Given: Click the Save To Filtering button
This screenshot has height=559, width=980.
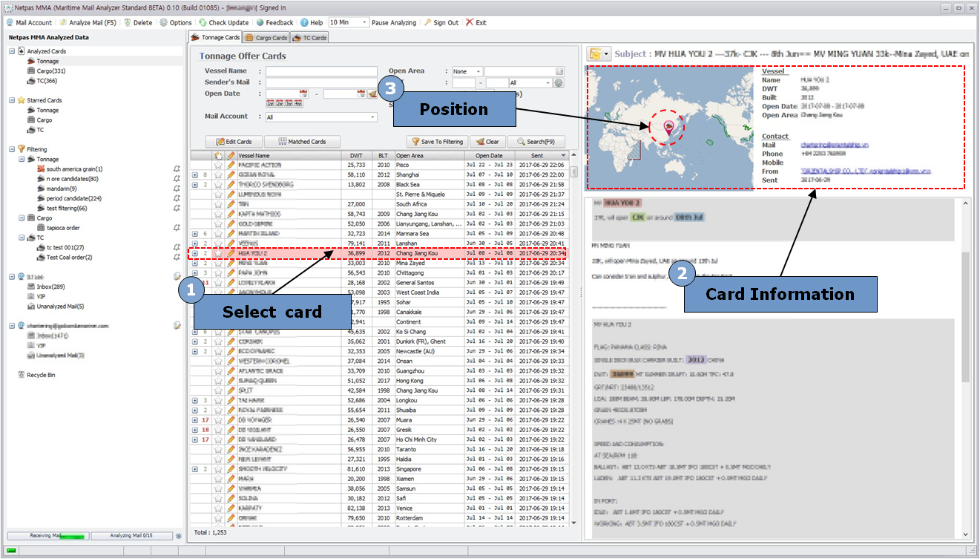Looking at the screenshot, I should coord(436,142).
